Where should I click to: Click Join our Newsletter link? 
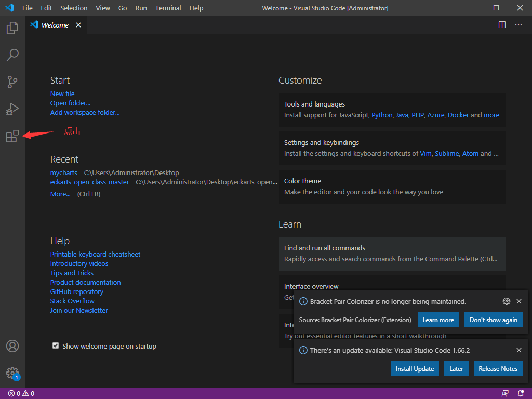click(79, 311)
